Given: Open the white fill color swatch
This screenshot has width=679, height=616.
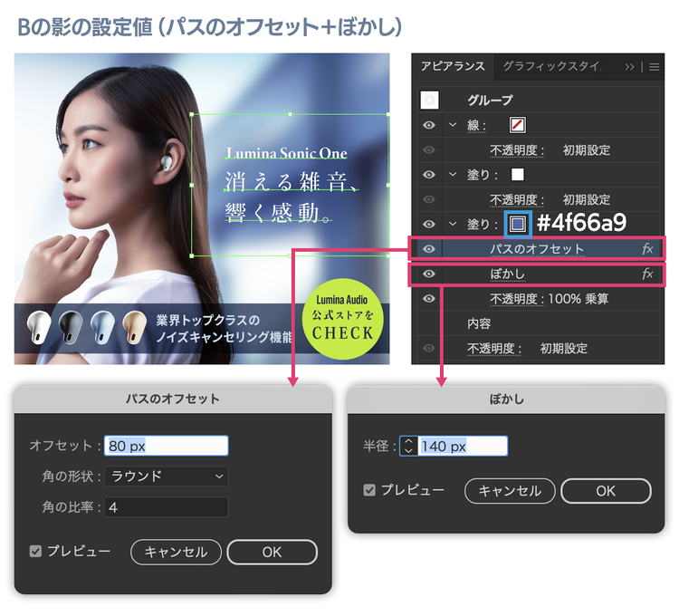Looking at the screenshot, I should pos(518,175).
